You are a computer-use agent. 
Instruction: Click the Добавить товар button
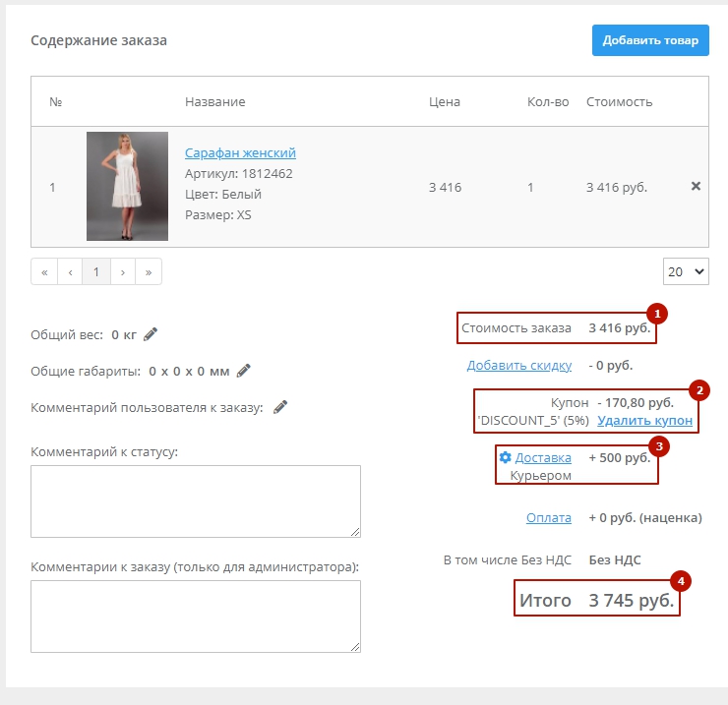click(x=649, y=40)
